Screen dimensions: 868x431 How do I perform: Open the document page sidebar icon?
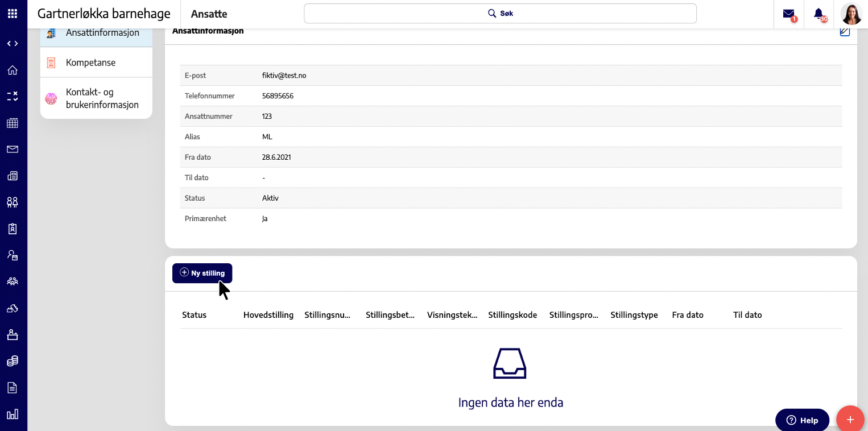[13, 388]
